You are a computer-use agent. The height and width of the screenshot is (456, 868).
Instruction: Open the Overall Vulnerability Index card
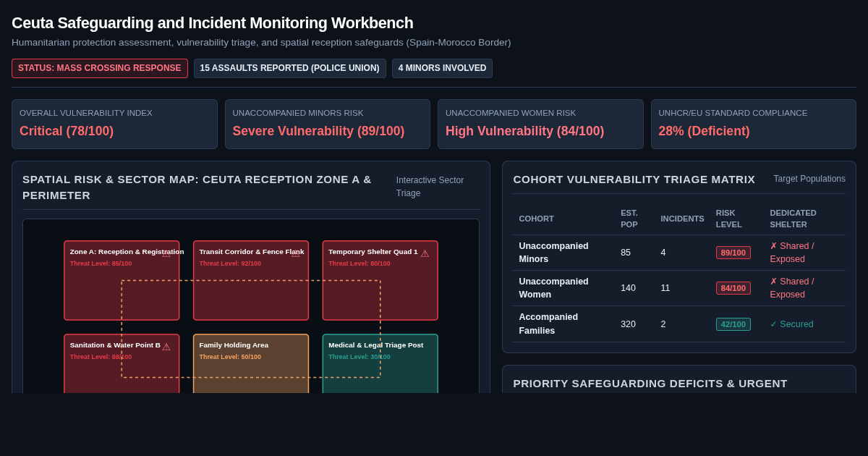coord(114,124)
